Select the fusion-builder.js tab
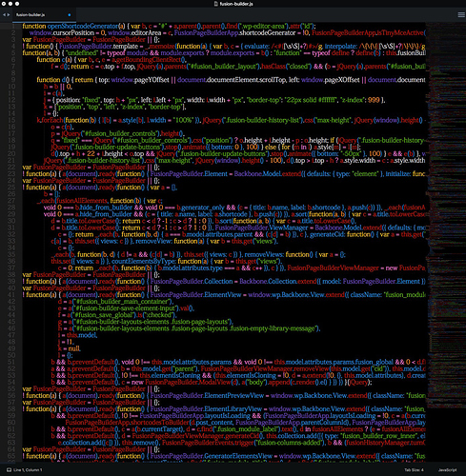466x476 pixels. coord(44,14)
